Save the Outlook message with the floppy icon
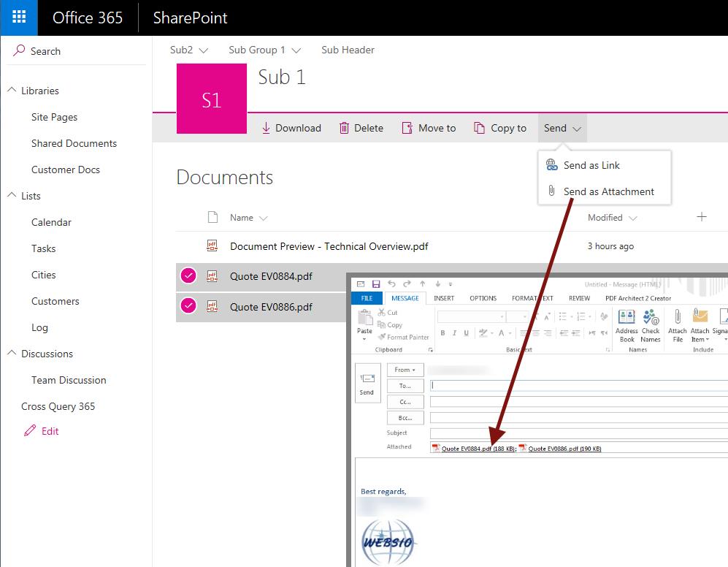Viewport: 728px width, 567px height. [376, 284]
